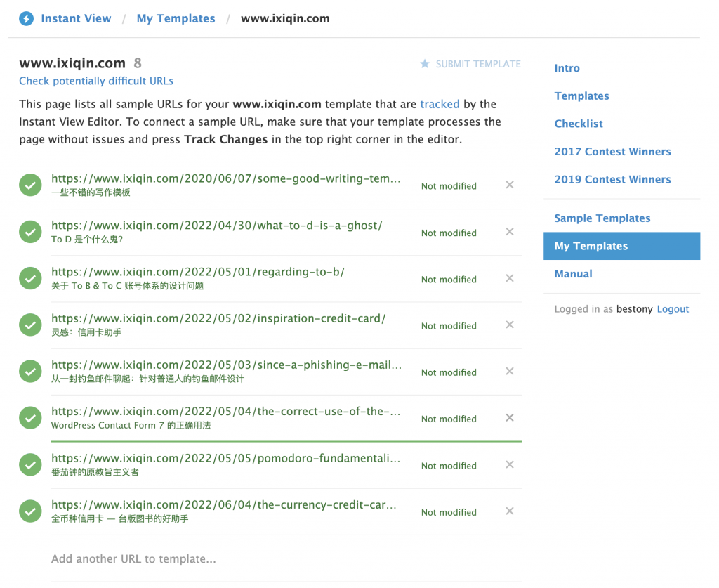
Task: Click the tracked hyperlink in the description
Action: click(x=440, y=103)
